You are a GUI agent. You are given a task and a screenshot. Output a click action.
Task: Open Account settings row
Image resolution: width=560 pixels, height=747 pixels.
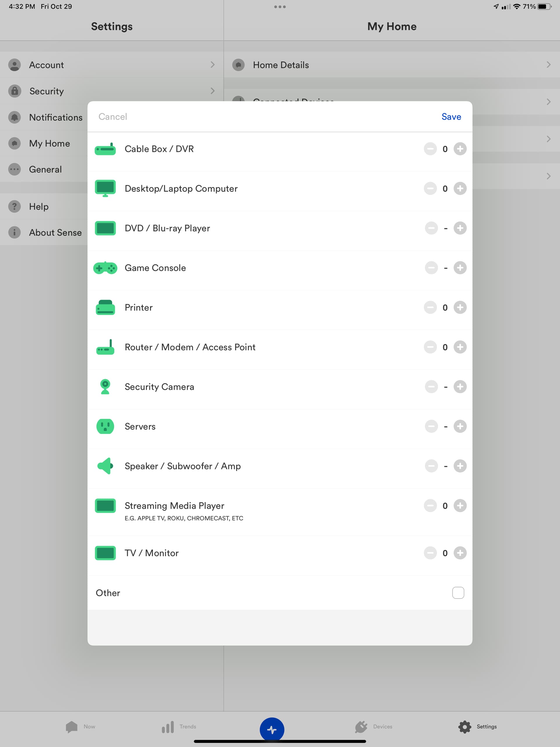point(111,65)
